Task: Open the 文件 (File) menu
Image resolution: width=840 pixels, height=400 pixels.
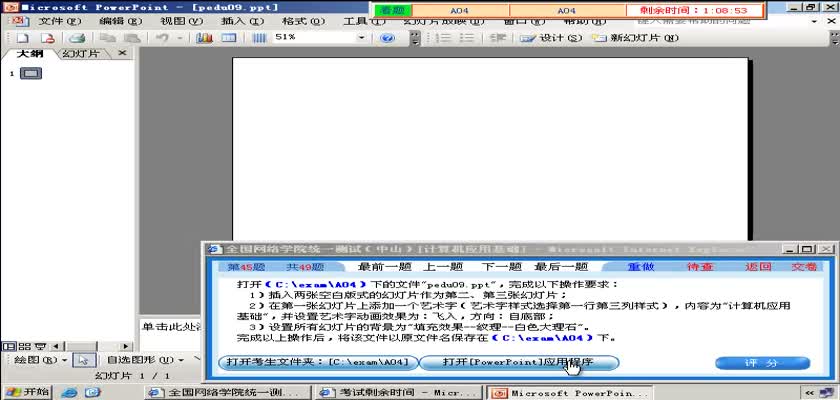Action: (59, 21)
